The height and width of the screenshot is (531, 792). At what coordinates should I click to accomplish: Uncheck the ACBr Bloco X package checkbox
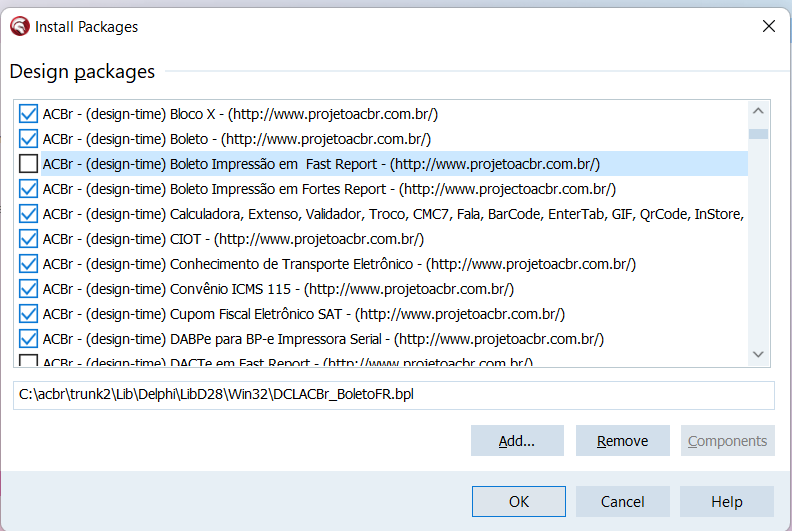(28, 114)
